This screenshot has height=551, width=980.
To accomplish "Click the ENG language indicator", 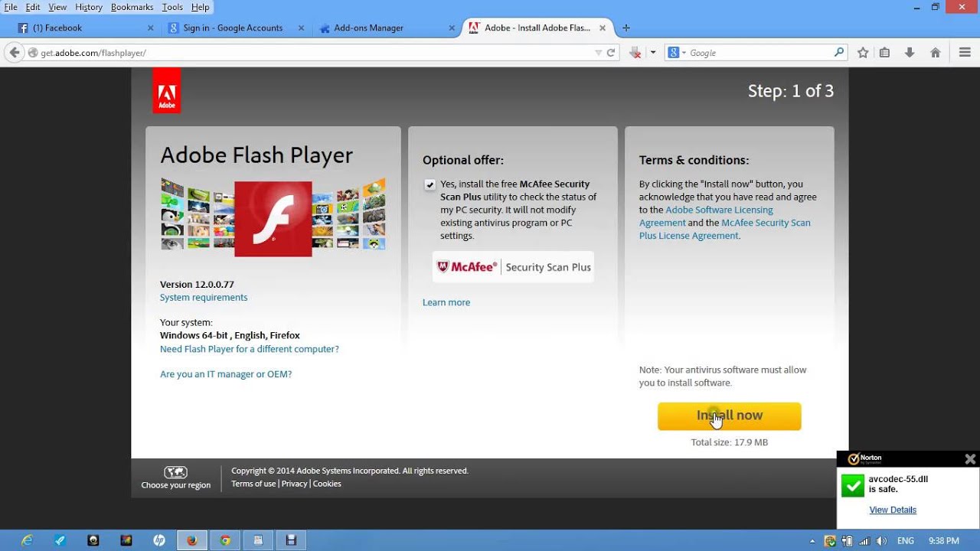I will pyautogui.click(x=906, y=541).
